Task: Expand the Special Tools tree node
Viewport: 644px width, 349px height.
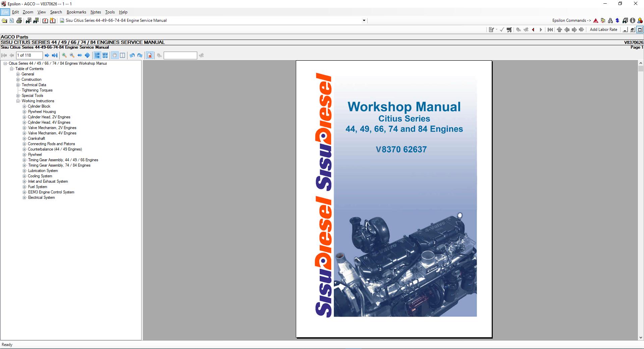Action: (x=18, y=96)
